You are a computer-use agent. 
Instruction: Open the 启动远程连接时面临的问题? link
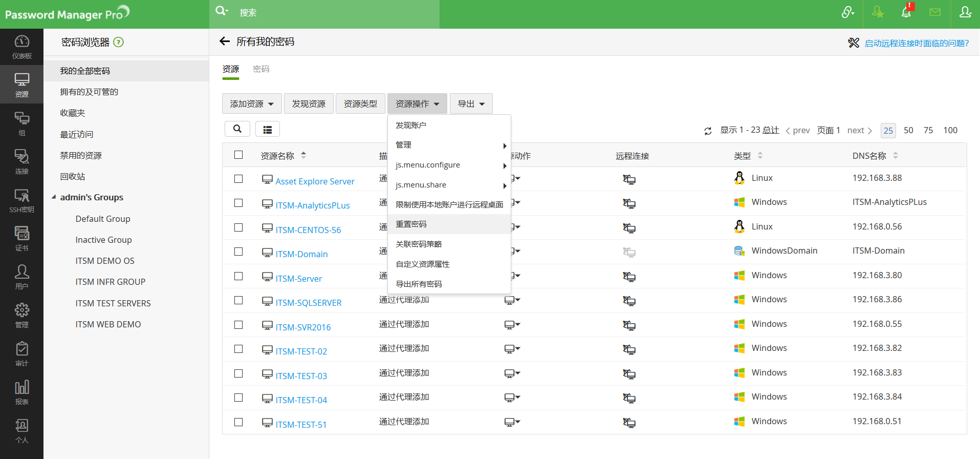point(917,43)
